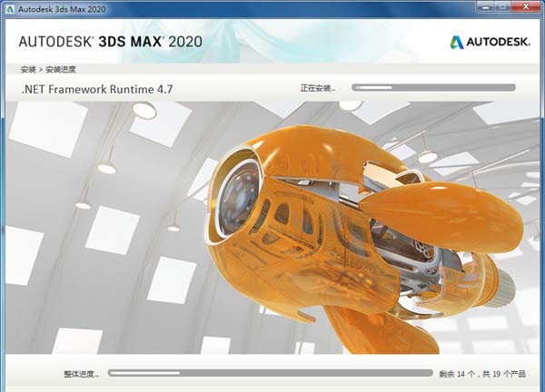The width and height of the screenshot is (545, 392).
Task: Close the installer window
Action: pos(526,6)
